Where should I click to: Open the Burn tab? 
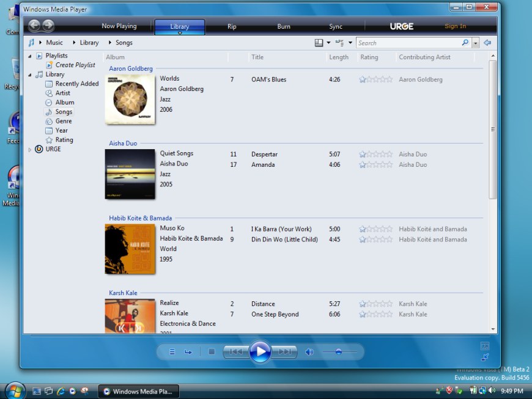(x=284, y=26)
